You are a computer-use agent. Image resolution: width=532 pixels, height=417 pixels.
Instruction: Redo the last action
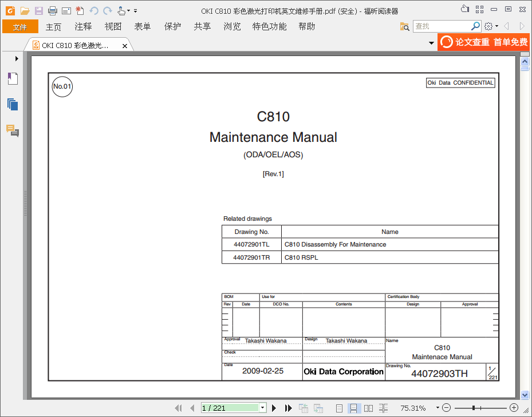pos(108,11)
